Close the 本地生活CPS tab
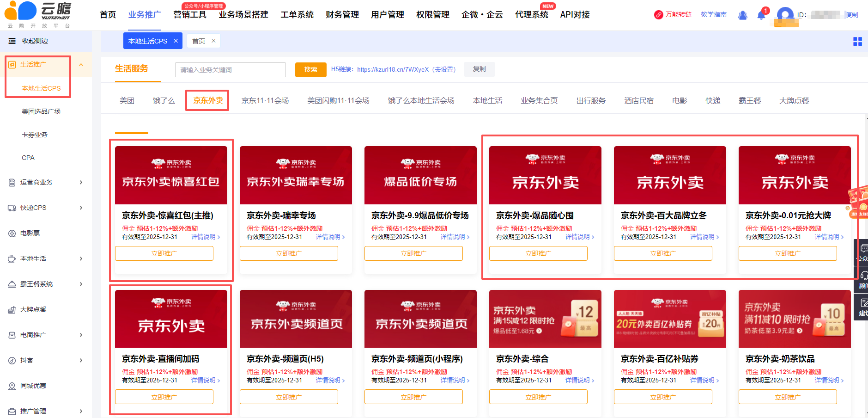 pyautogui.click(x=176, y=41)
